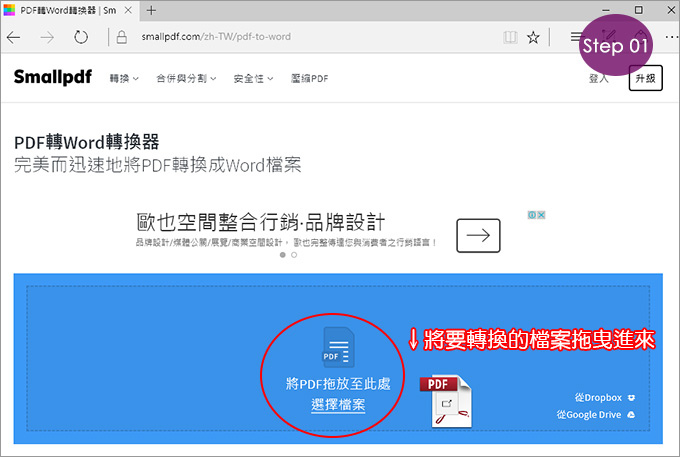Click the arrow button on the advertisement
The image size is (680, 457).
click(478, 235)
